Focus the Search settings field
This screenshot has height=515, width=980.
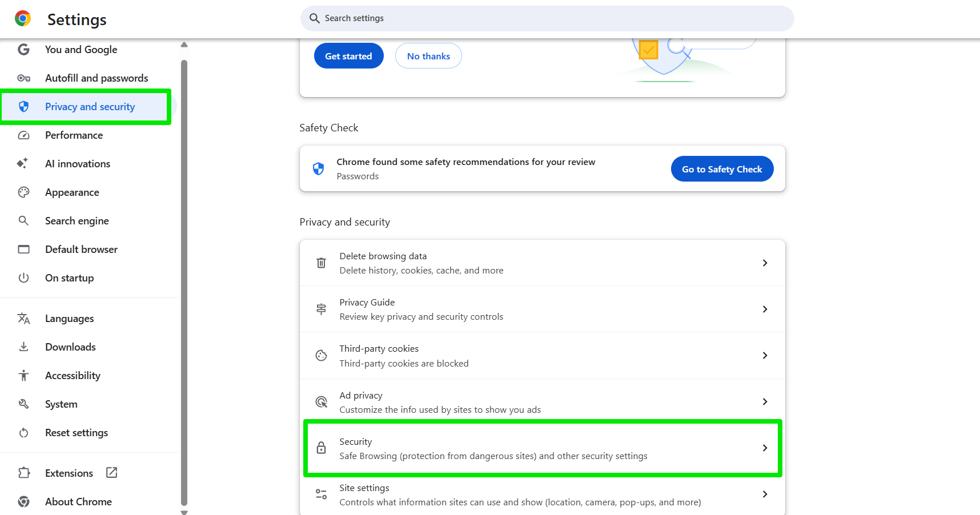click(547, 18)
